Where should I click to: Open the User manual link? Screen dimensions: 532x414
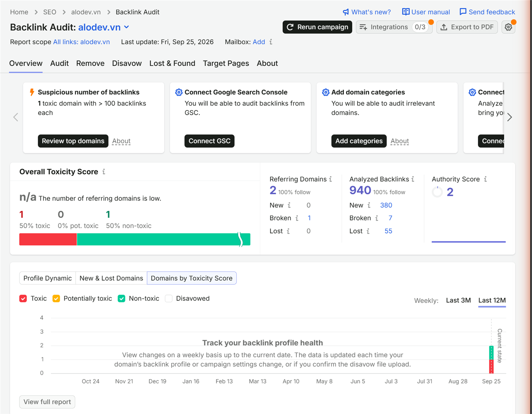click(431, 12)
